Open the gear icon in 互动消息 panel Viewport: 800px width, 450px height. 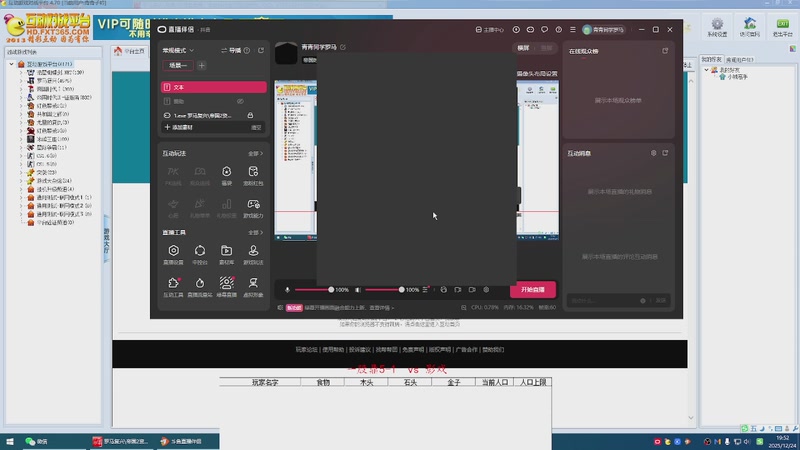[x=654, y=153]
